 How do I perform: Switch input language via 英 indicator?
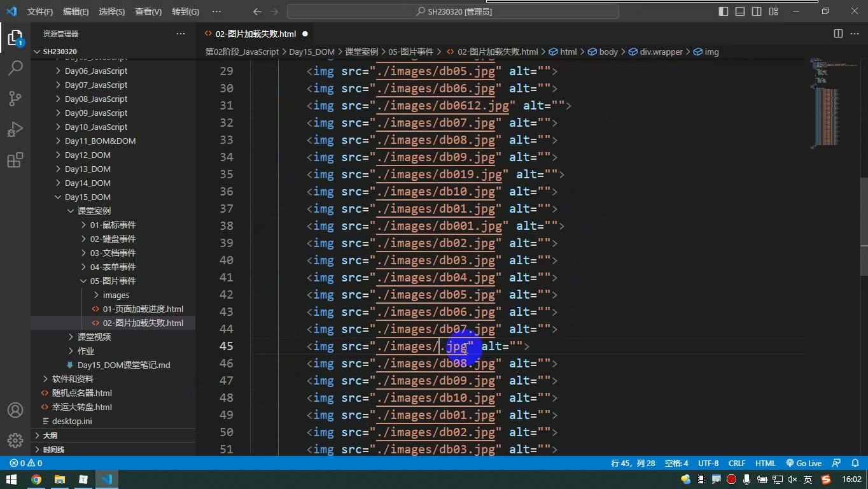click(808, 479)
